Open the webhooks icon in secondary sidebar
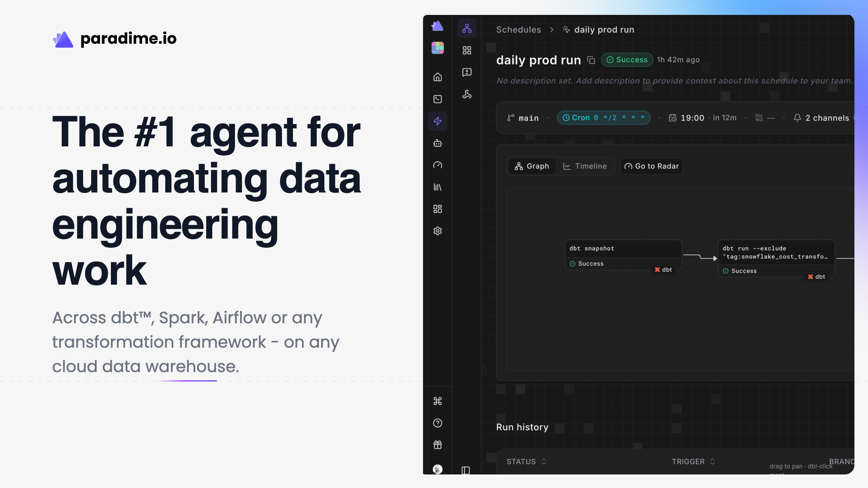The width and height of the screenshot is (868, 488). point(467,94)
